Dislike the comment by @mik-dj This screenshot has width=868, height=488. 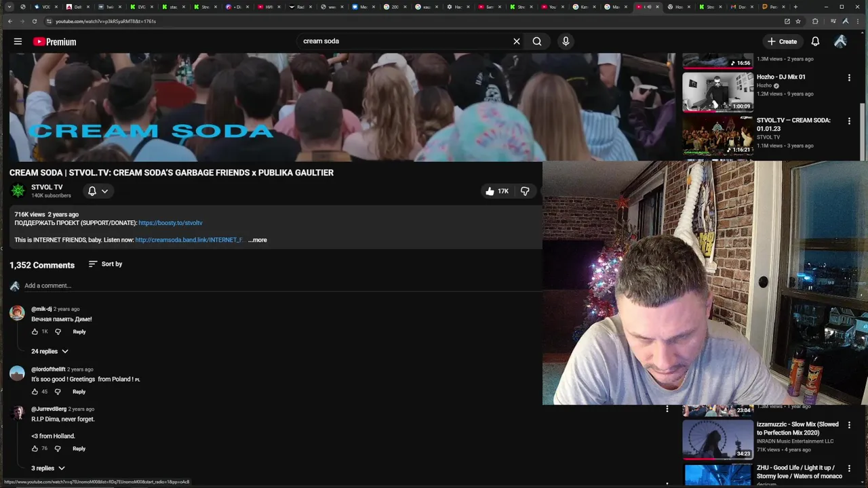58,331
